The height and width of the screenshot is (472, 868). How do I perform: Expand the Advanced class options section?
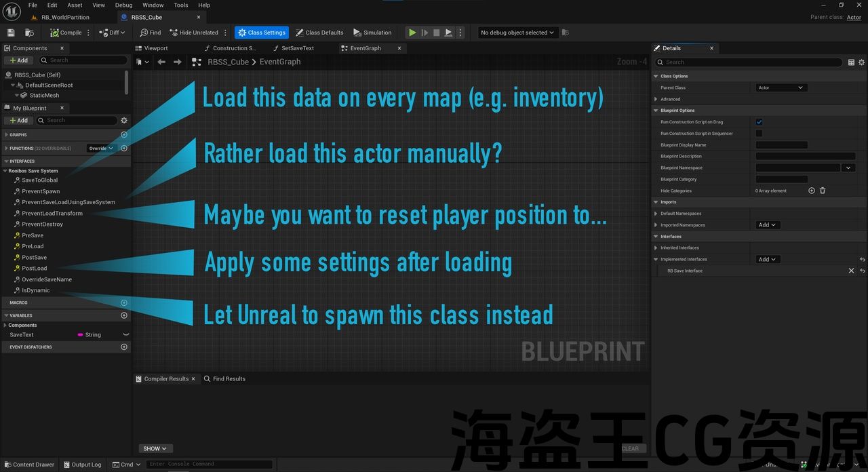(x=656, y=99)
